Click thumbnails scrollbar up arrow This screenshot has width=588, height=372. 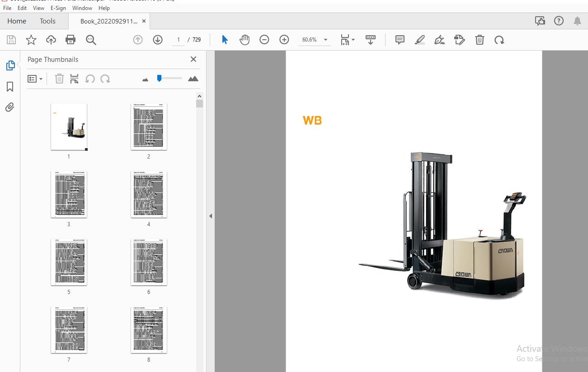(200, 96)
